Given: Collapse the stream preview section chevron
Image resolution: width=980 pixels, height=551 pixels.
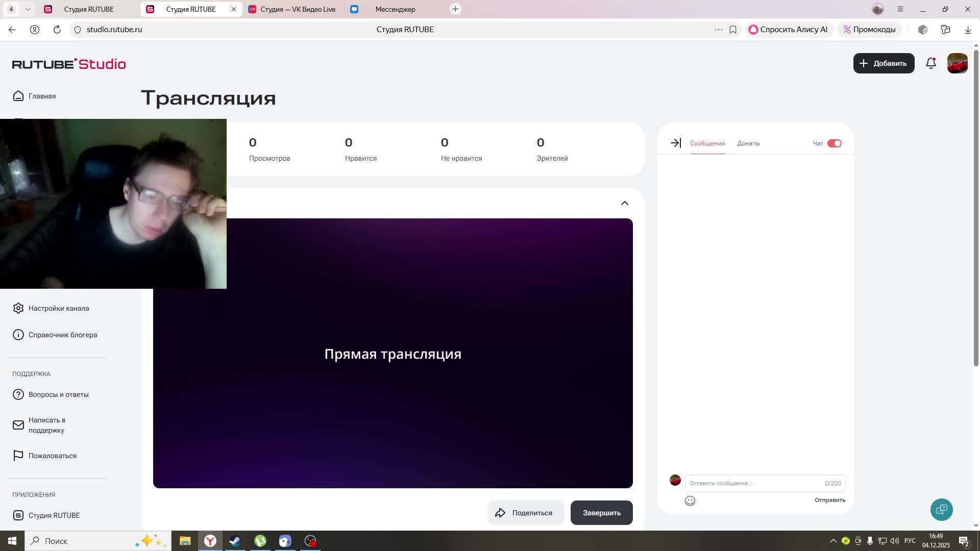Looking at the screenshot, I should [624, 203].
